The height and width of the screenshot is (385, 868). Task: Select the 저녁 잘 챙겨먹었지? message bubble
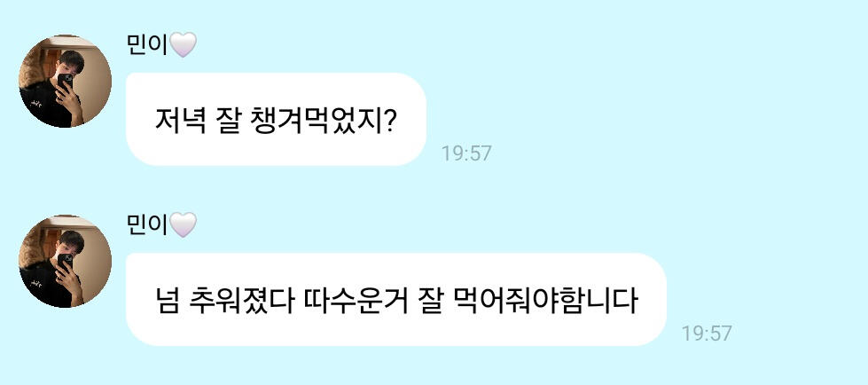pyautogui.click(x=277, y=119)
